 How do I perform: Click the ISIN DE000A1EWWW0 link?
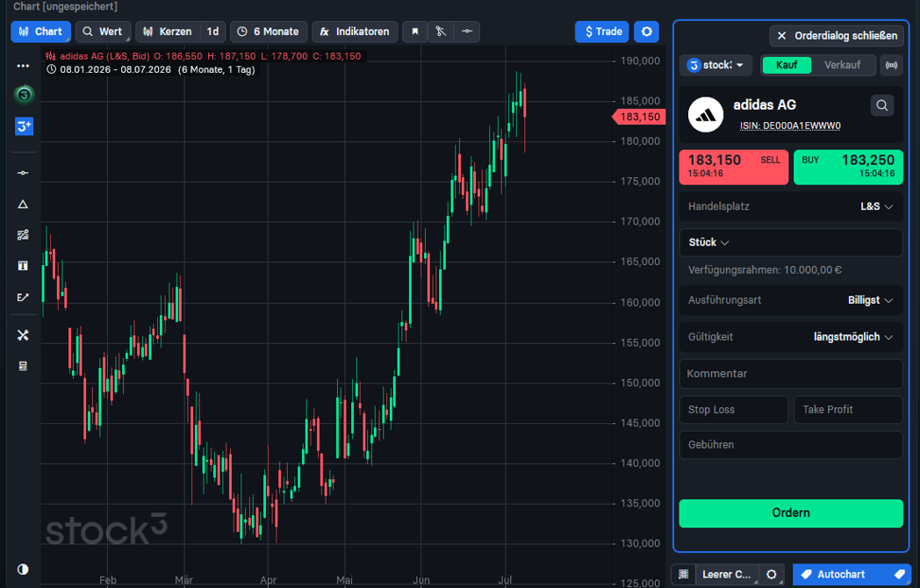(x=790, y=125)
